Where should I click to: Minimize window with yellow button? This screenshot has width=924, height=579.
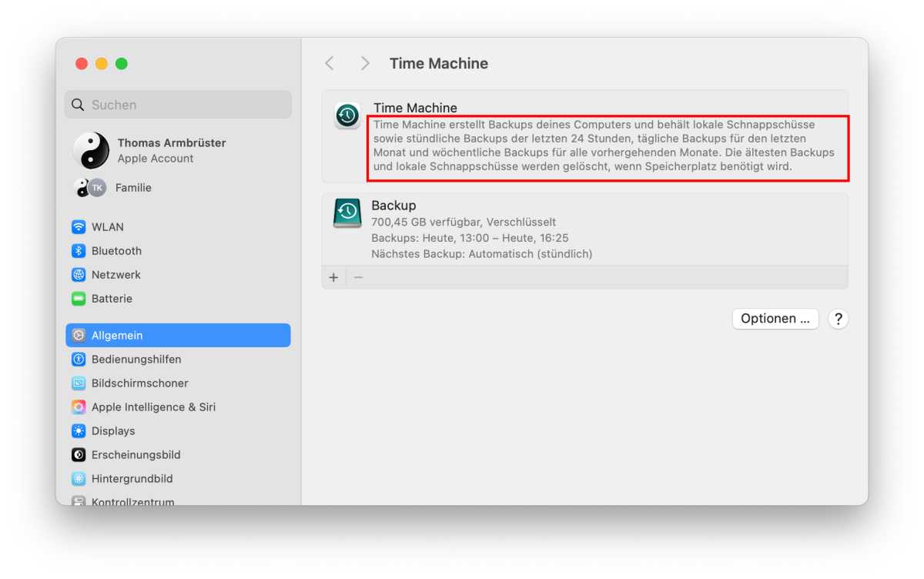click(x=102, y=64)
